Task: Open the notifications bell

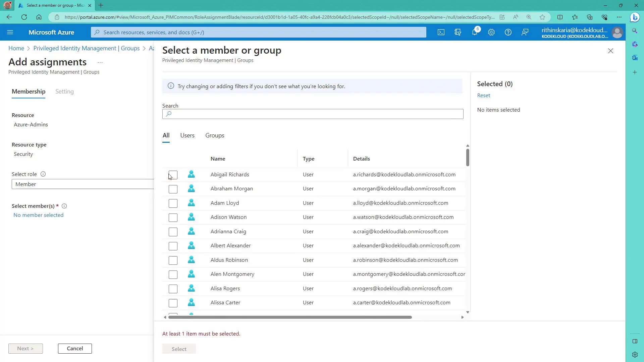Action: (474, 32)
